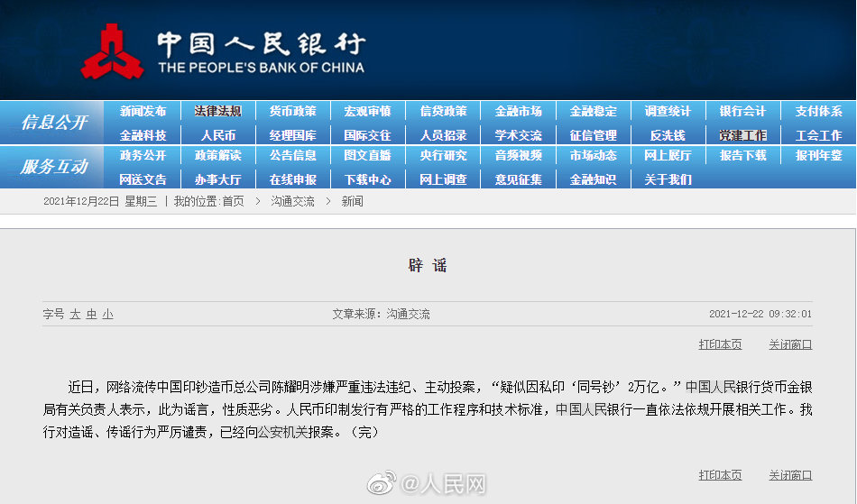The height and width of the screenshot is (504, 857).
Task: Click 关闭窗口 below the article text
Action: (x=790, y=475)
